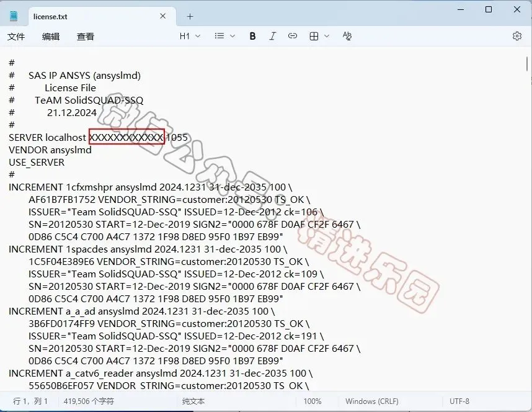Minimize the Notepad window

tap(461, 9)
